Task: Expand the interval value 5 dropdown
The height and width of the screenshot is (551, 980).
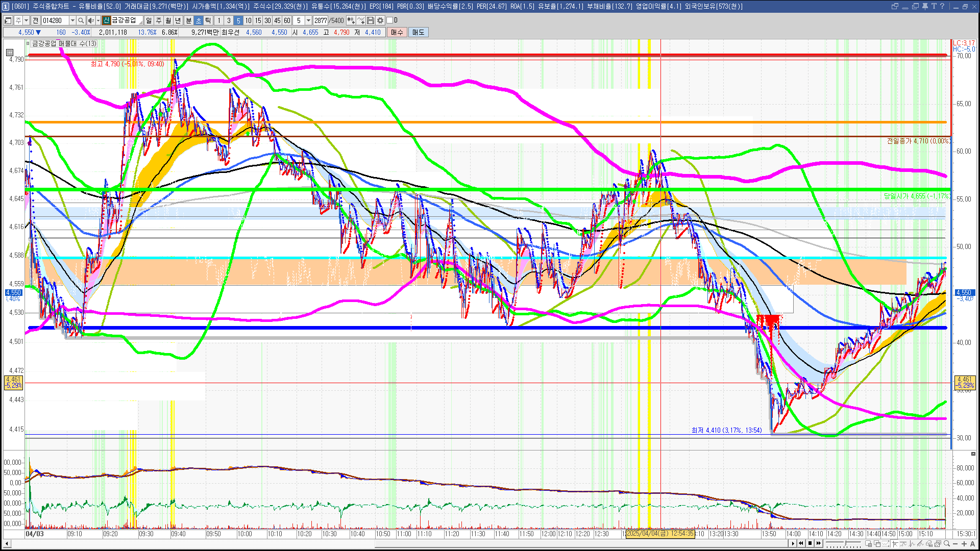Action: [x=308, y=20]
